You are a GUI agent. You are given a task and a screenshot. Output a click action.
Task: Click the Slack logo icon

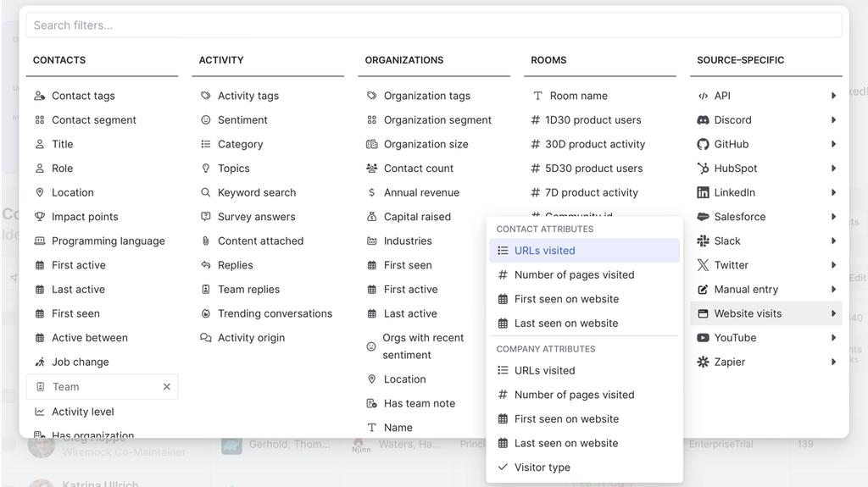click(703, 241)
